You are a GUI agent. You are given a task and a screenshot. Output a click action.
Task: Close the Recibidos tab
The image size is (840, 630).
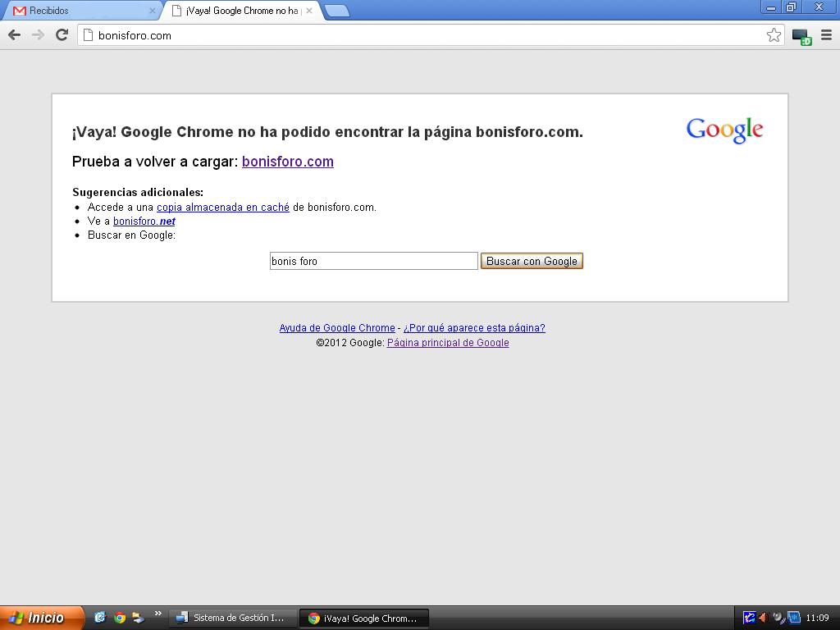pos(152,11)
